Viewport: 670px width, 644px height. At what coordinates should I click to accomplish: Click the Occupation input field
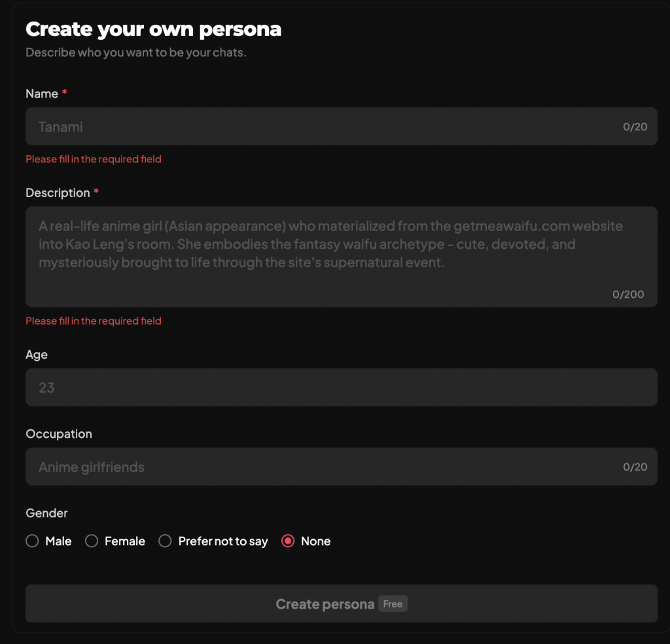tap(341, 467)
